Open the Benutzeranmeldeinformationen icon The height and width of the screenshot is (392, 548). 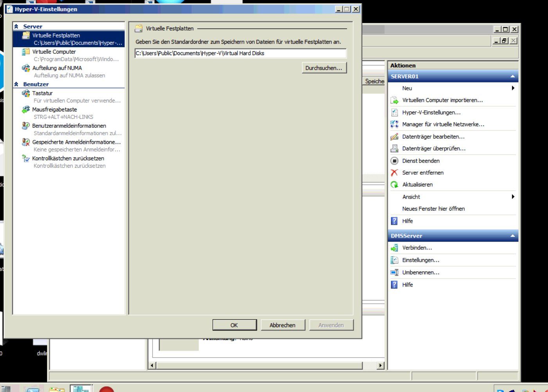pos(26,125)
